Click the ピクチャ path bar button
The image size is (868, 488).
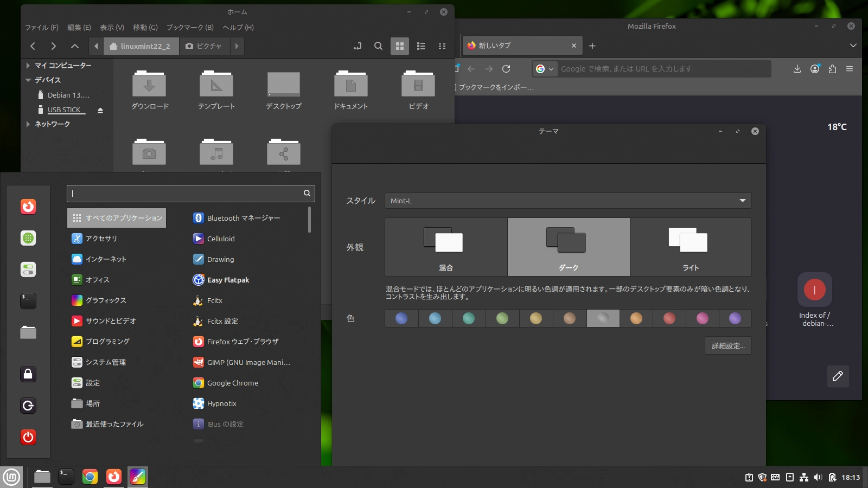(204, 46)
